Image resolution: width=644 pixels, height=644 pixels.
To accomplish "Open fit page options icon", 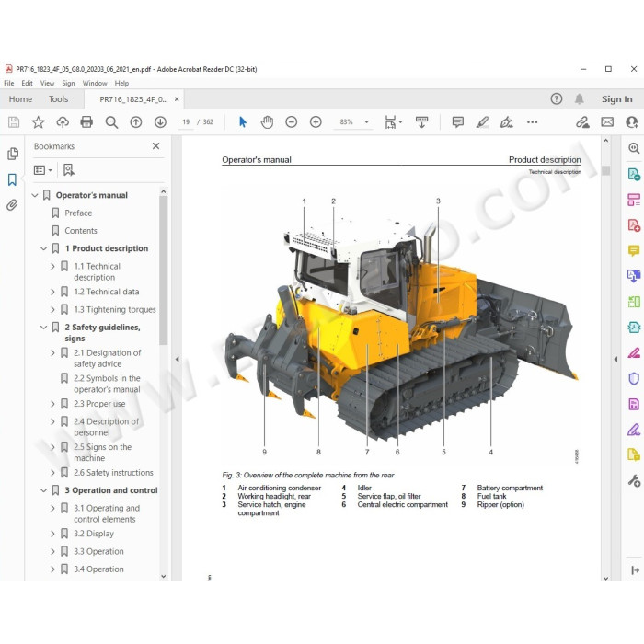I will [x=393, y=122].
